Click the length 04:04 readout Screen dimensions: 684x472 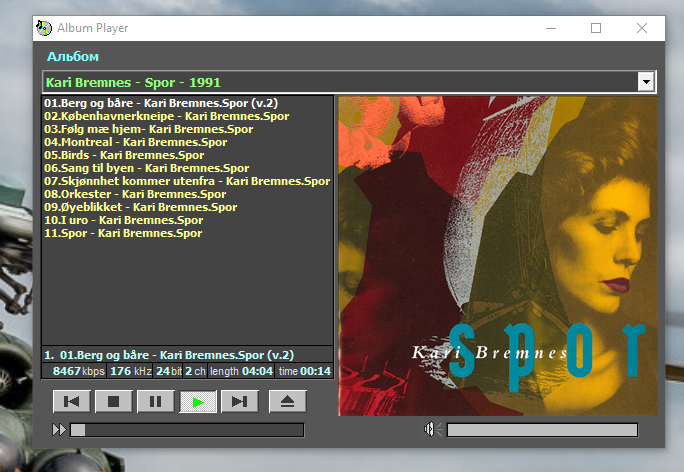click(241, 371)
